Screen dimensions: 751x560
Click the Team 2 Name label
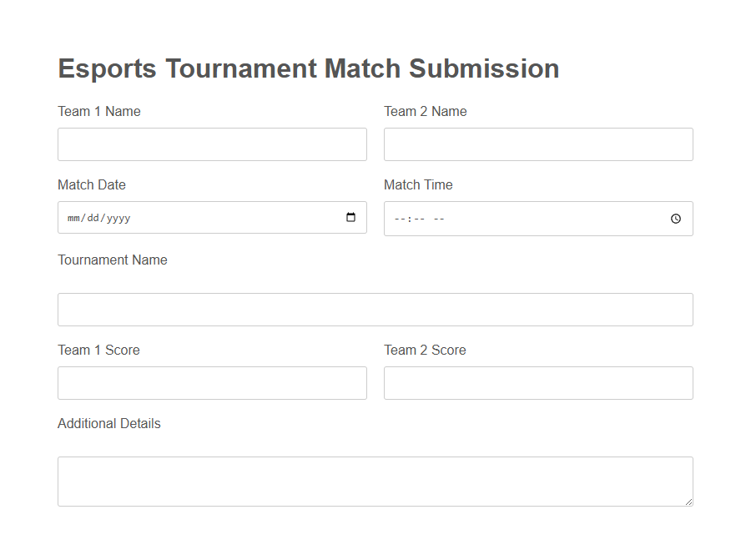(425, 111)
